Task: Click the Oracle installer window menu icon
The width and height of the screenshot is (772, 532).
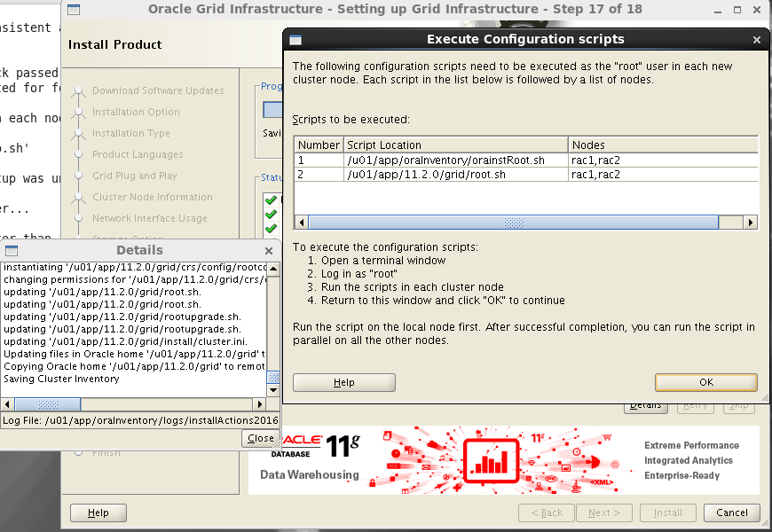Action: pos(74,10)
